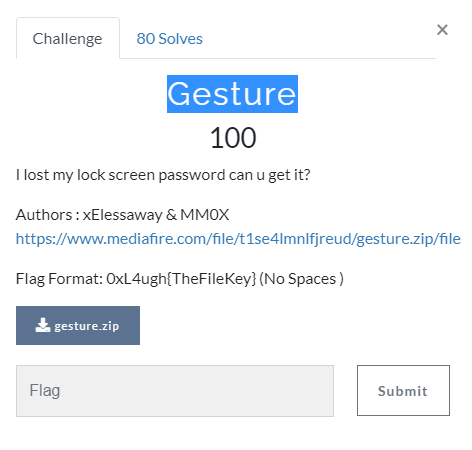Open the 80 Solves tab
The image size is (472, 450).
pos(169,39)
